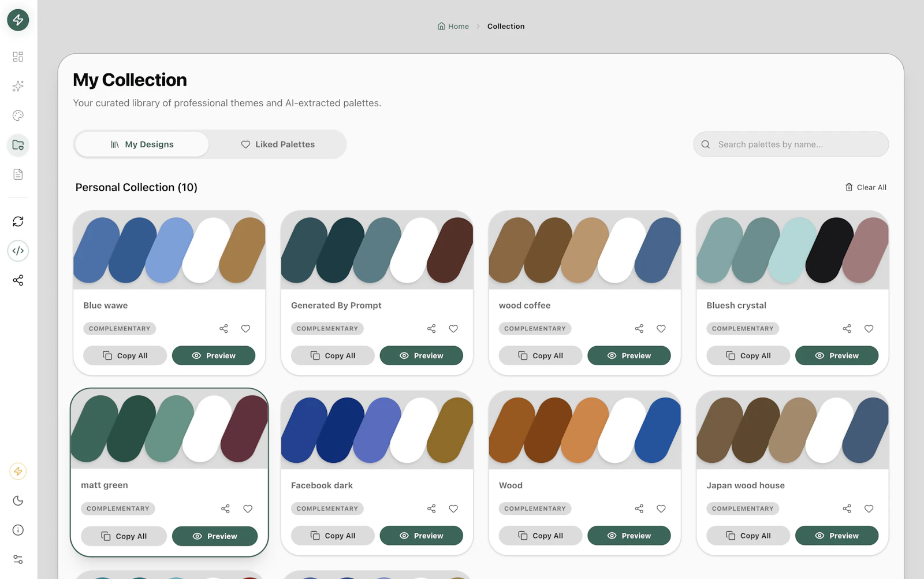924x579 pixels.
Task: Select the blue swatch in Wood palette
Action: click(658, 430)
